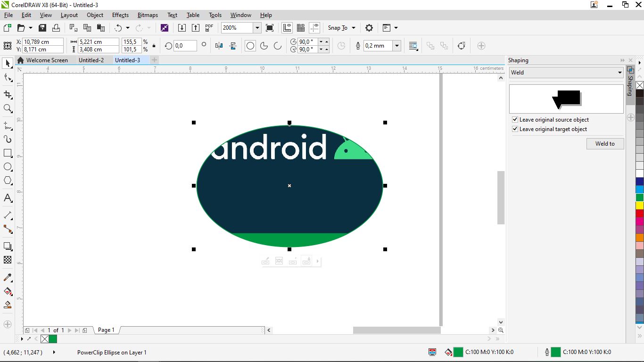This screenshot has height=362, width=644.
Task: Uncheck Leave original source object
Action: (x=515, y=119)
